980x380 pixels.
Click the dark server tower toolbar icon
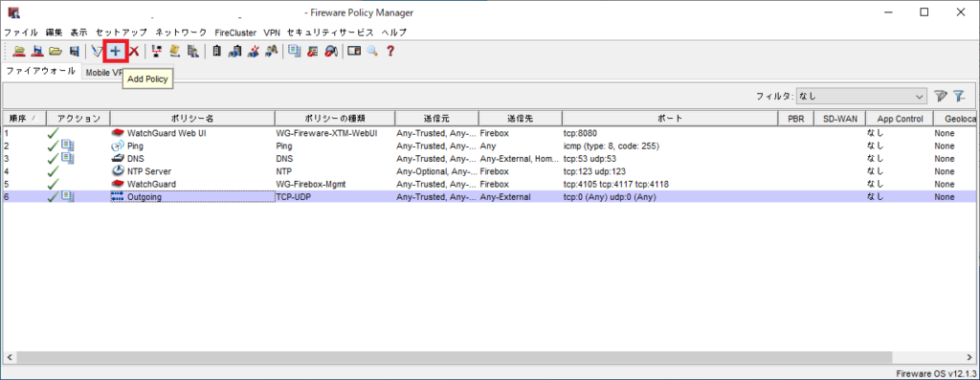pos(216,52)
